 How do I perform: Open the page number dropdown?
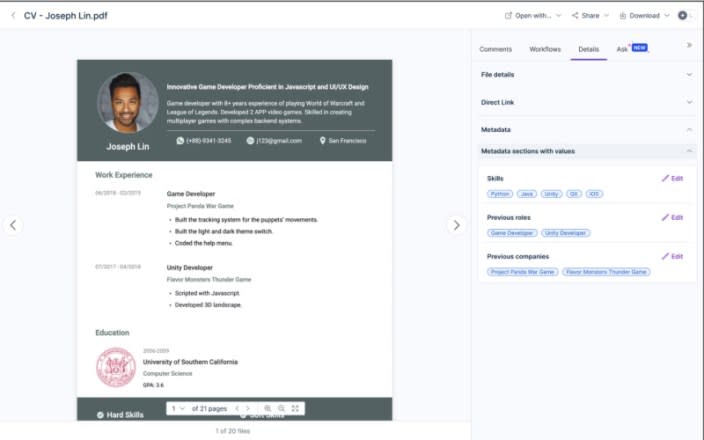pyautogui.click(x=178, y=409)
